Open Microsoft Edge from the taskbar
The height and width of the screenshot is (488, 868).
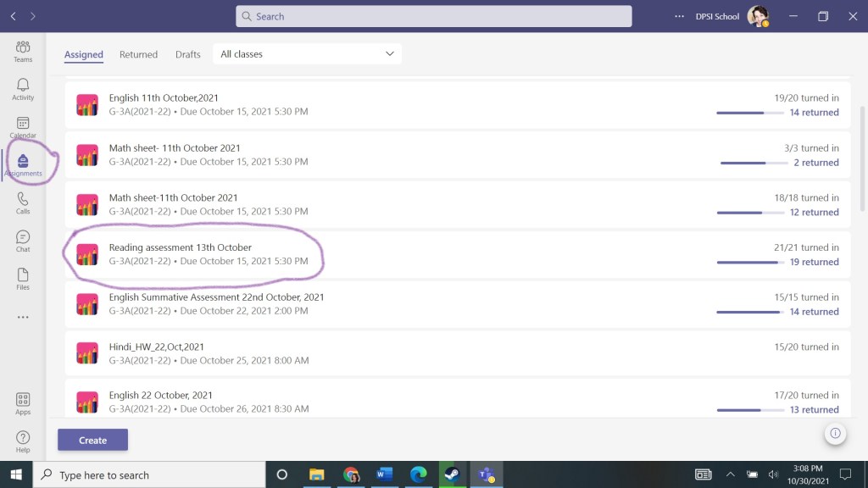(x=418, y=474)
